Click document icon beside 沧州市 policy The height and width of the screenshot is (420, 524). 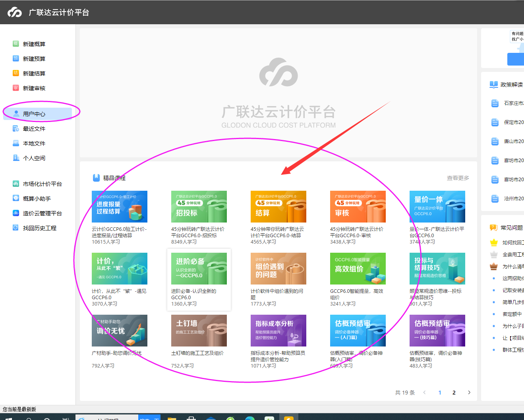pyautogui.click(x=495, y=199)
